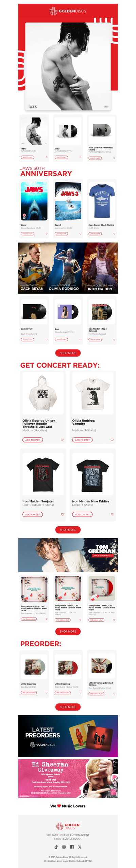136x868 pixels.
Task: Open the Ed Sheeran Giveaway banner
Action: point(68,778)
